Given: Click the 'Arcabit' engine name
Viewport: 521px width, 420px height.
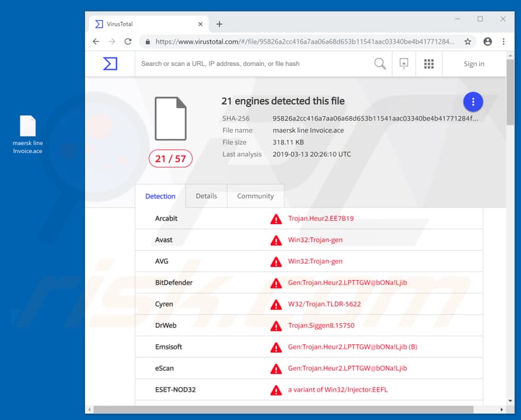Looking at the screenshot, I should (x=166, y=218).
